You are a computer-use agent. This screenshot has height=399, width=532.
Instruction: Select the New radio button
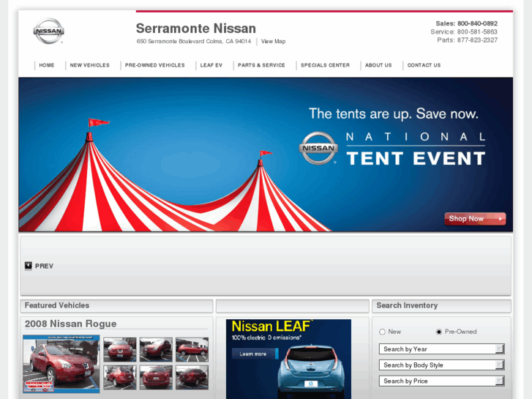tap(383, 332)
